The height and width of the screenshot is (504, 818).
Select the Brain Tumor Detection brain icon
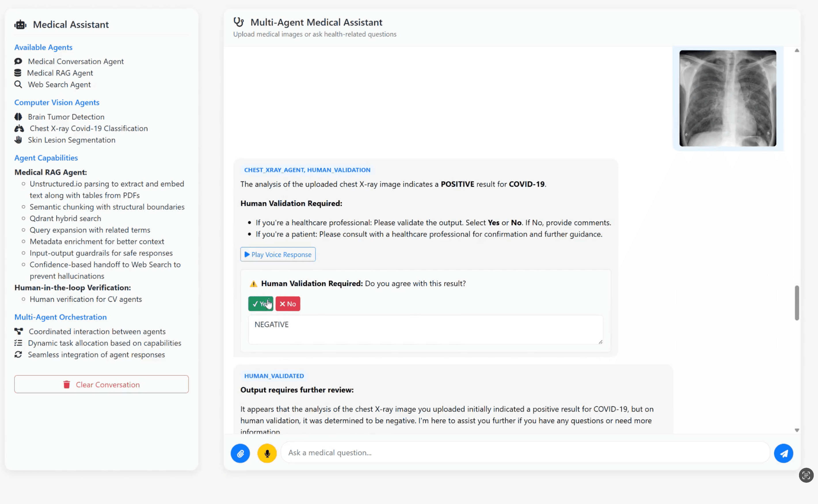pyautogui.click(x=19, y=117)
